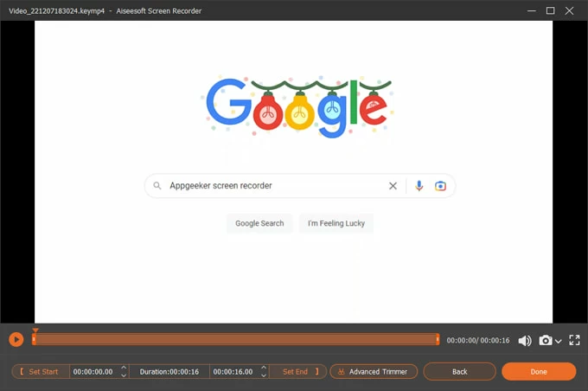Click the right trim handle on timeline

point(438,340)
